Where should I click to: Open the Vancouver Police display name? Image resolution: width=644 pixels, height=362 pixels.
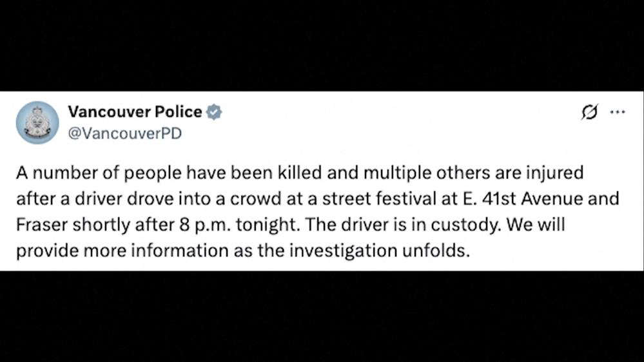pyautogui.click(x=135, y=112)
